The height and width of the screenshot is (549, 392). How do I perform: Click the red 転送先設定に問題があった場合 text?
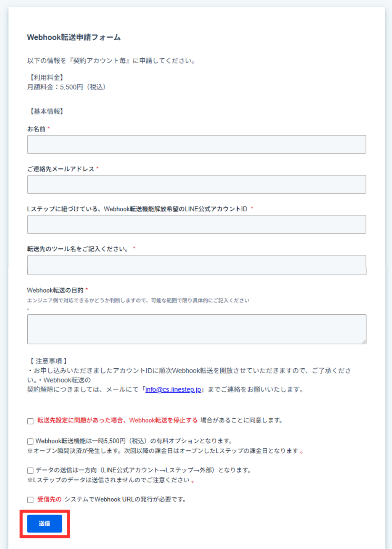click(80, 420)
